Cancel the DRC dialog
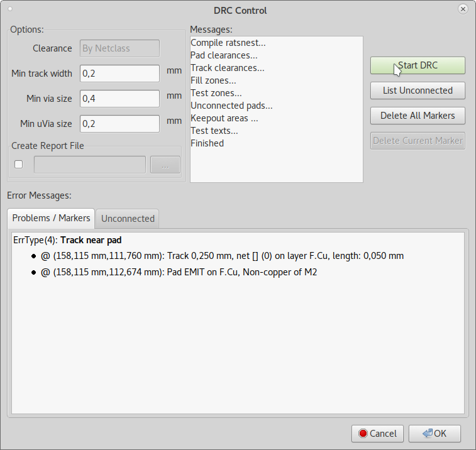Screen dimensions: 476x450 (x=377, y=434)
